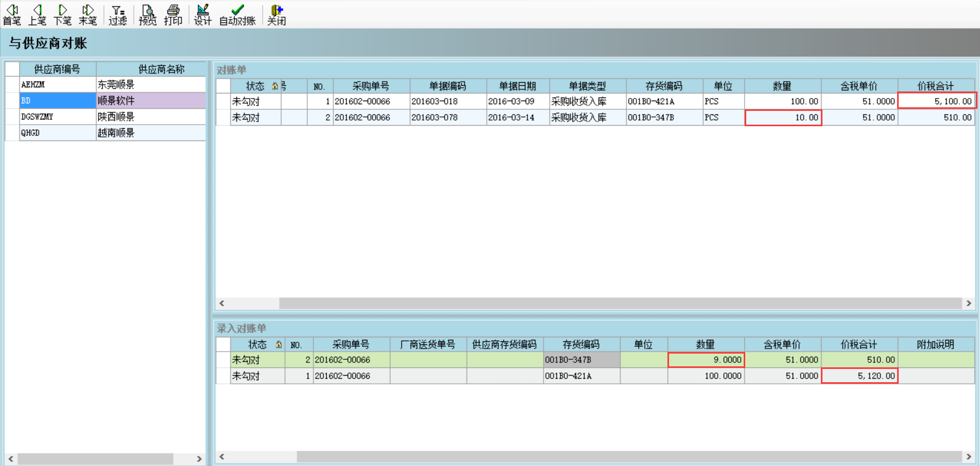Select supplier QHGD
The height and width of the screenshot is (466, 980).
coord(105,133)
